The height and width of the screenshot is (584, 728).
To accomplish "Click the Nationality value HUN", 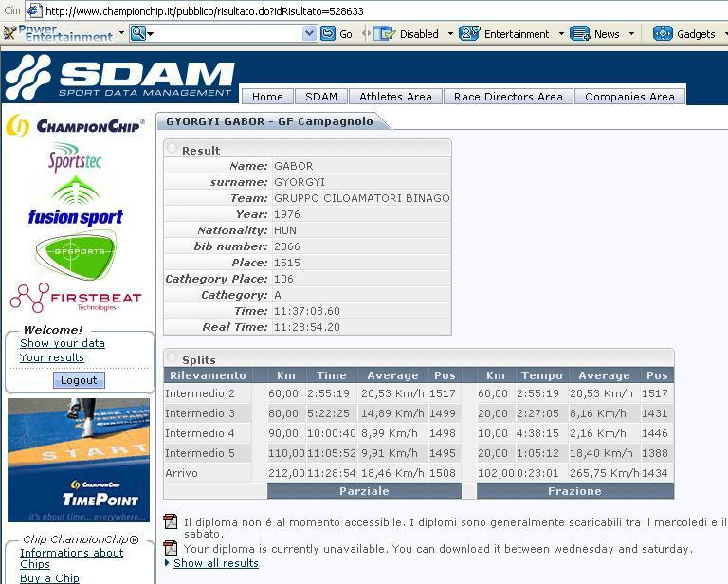I will point(285,230).
